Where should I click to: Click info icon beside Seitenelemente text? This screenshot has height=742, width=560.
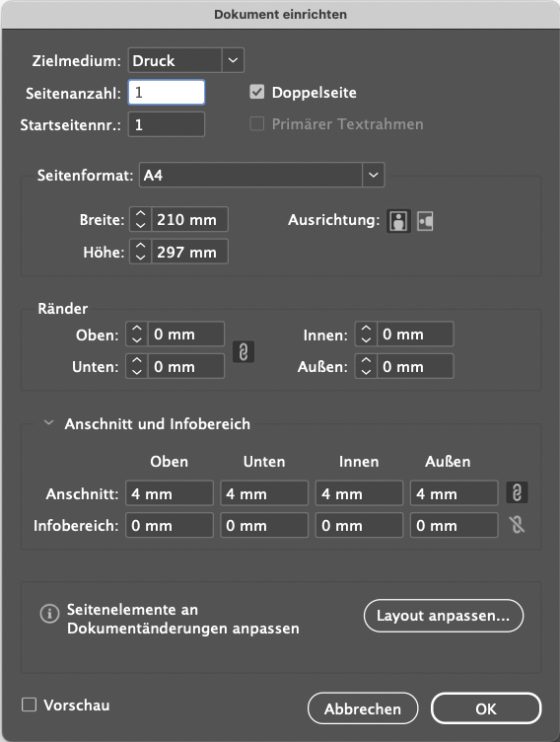click(49, 614)
